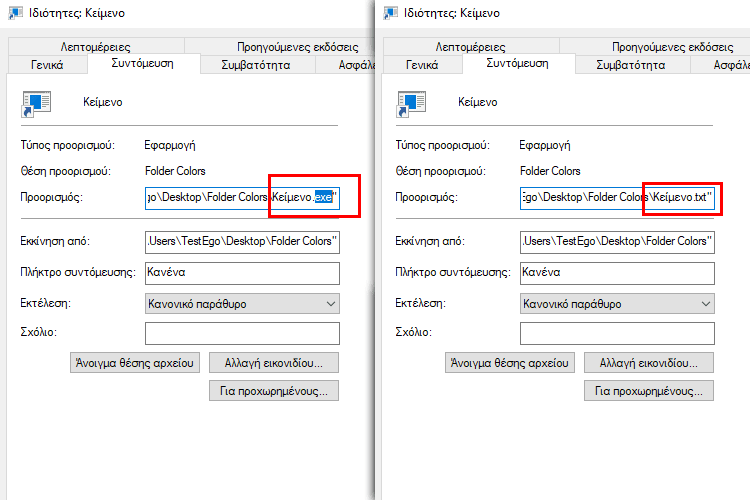Viewport: 750px width, 500px height.
Task: Click the right dialog's title bar shortcut icon
Action: tap(390, 12)
